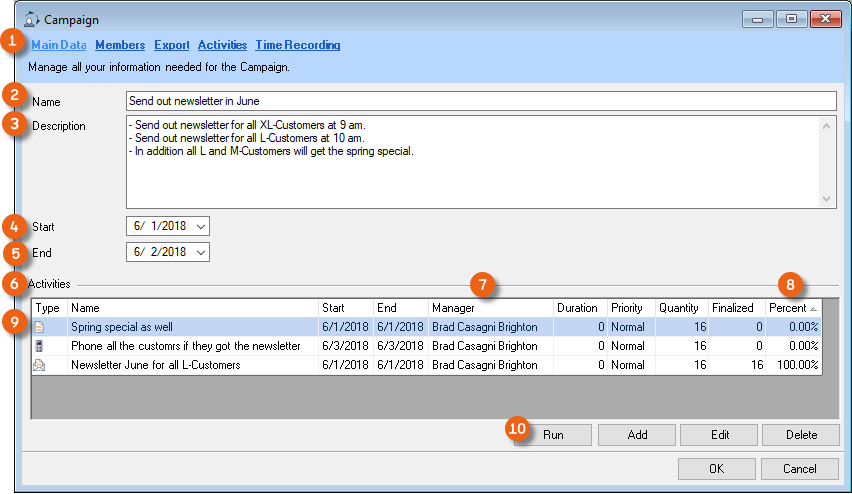Select the Main Data tab
This screenshot has width=852, height=494.
pos(58,45)
